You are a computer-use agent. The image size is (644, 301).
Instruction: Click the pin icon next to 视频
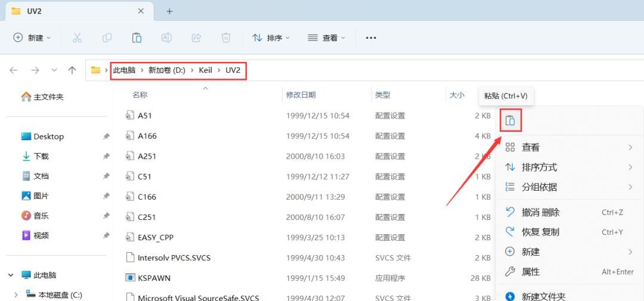106,235
